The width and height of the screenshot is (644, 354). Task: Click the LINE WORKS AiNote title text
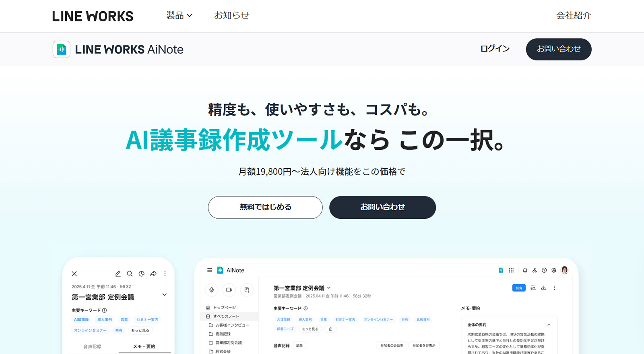[129, 50]
